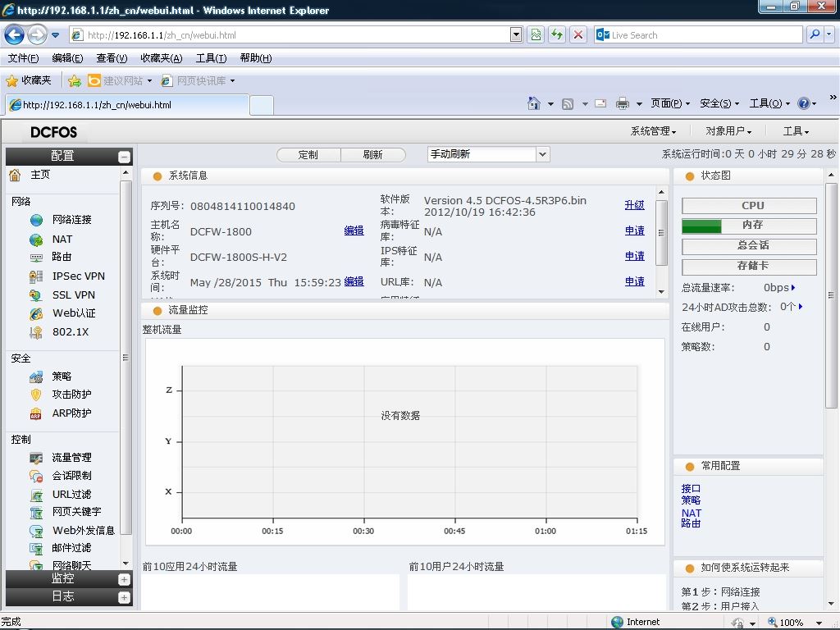Expand the 总流量速率 arrow
Image resolution: width=840 pixels, height=630 pixels.
point(793,288)
